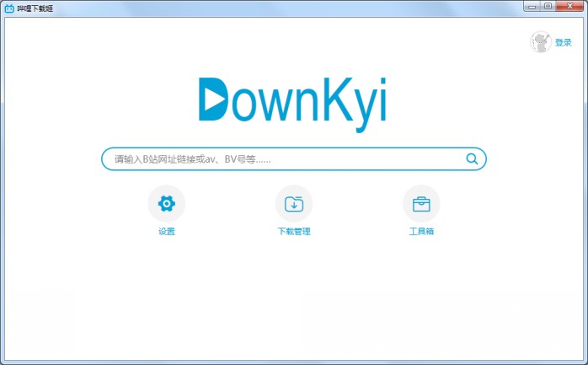Click the DownKyi logo
This screenshot has height=365, width=588.
292,104
